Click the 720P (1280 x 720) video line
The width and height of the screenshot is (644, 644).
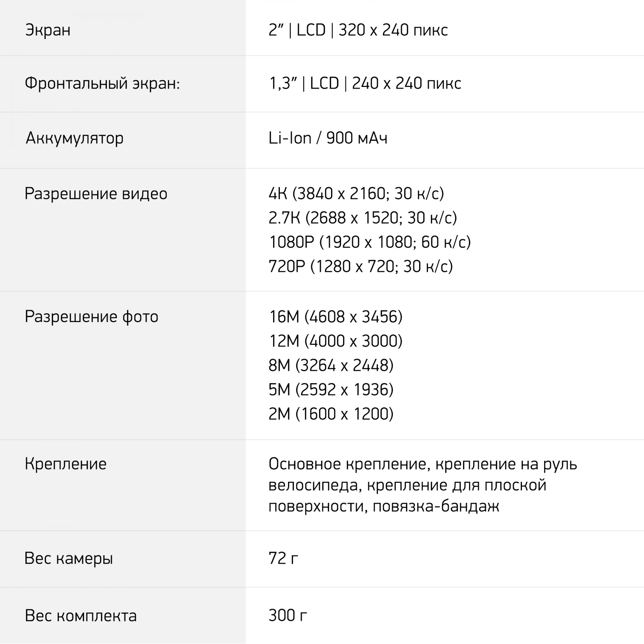[x=360, y=267]
